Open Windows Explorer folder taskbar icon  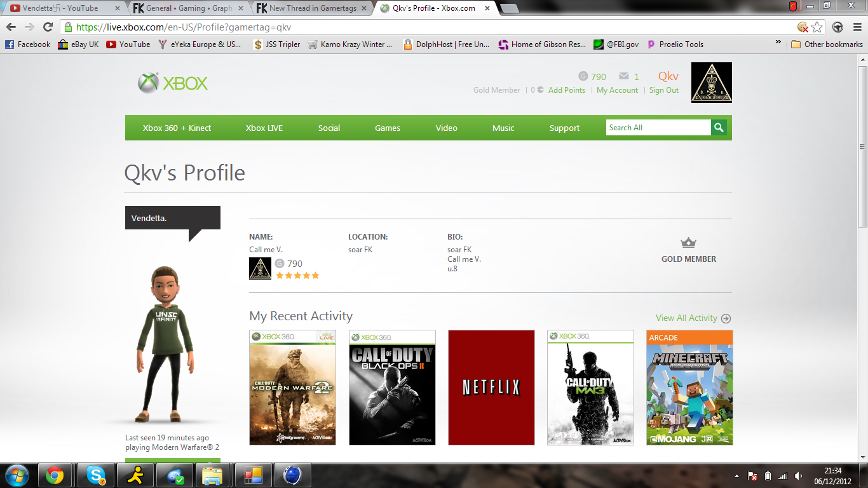212,475
